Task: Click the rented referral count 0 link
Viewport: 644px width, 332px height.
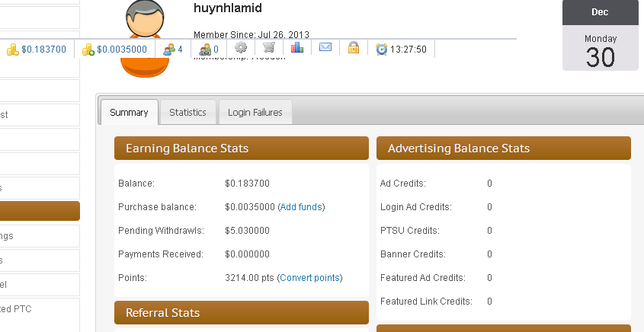Action: coord(216,49)
